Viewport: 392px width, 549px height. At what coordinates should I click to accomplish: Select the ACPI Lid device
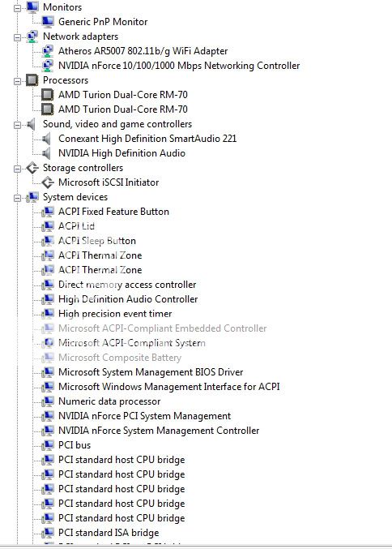click(x=76, y=226)
